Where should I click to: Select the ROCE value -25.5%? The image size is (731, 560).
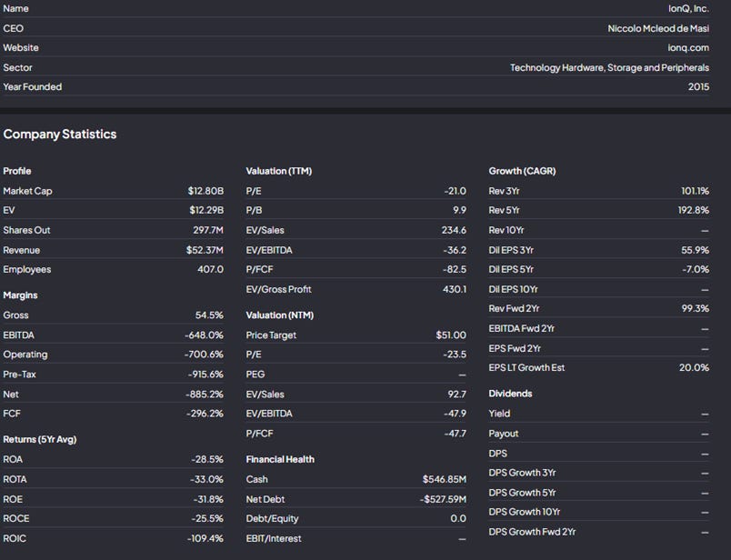207,518
